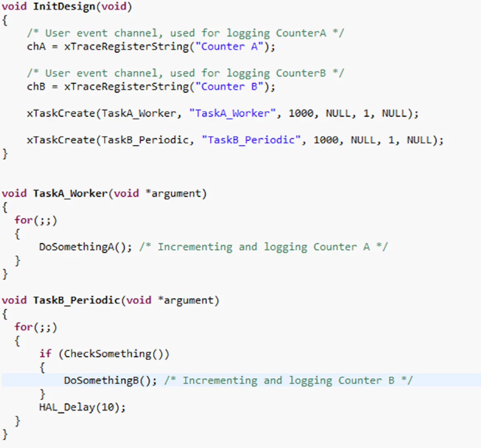Click the "Incrementing and logging Counter B" comment
Screen dimensions: 481x448
pos(288,380)
